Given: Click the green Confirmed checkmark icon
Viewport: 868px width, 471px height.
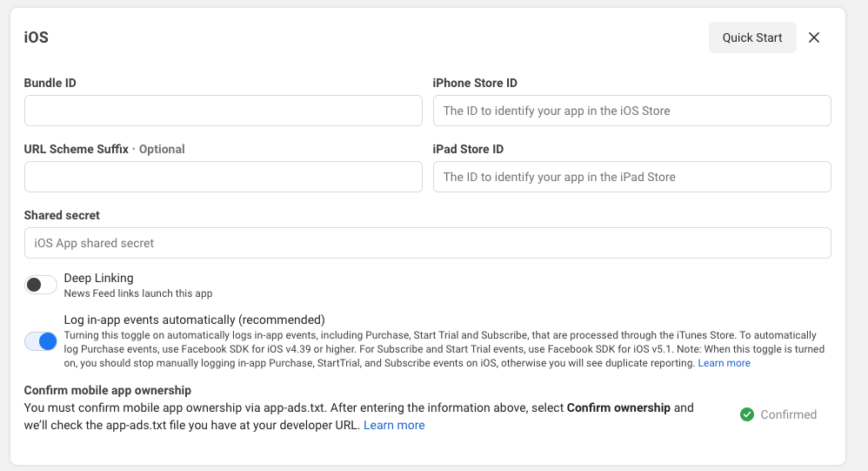Looking at the screenshot, I should coord(747,414).
